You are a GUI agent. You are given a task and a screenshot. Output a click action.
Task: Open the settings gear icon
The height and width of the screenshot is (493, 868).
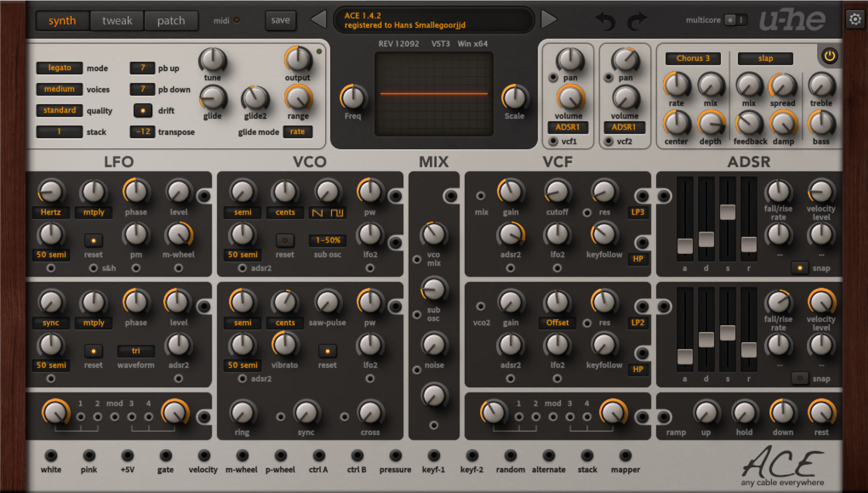855,20
